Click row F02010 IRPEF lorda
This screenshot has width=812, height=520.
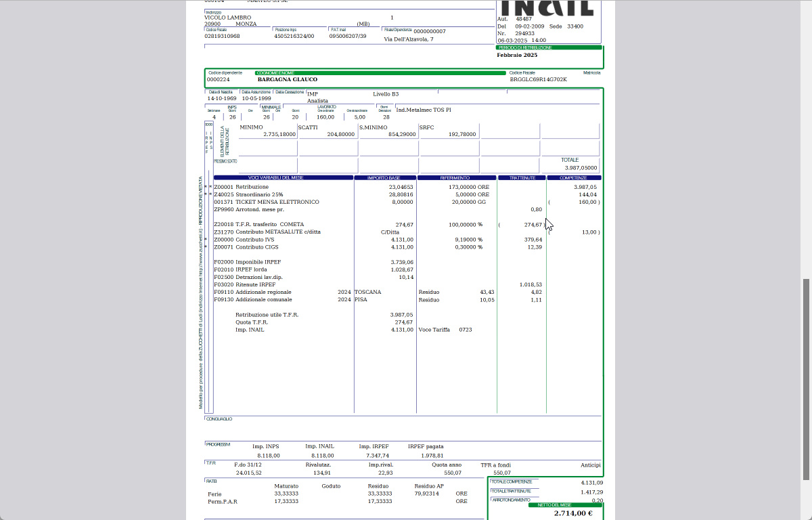407,269
